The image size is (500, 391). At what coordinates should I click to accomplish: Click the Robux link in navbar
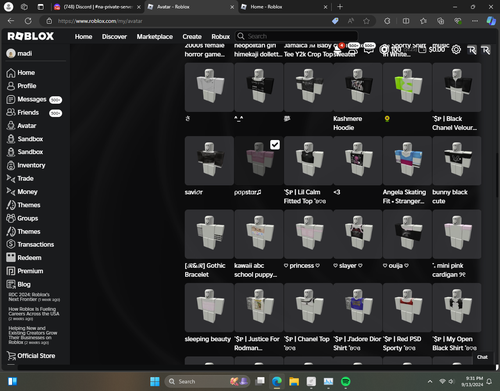tap(220, 36)
